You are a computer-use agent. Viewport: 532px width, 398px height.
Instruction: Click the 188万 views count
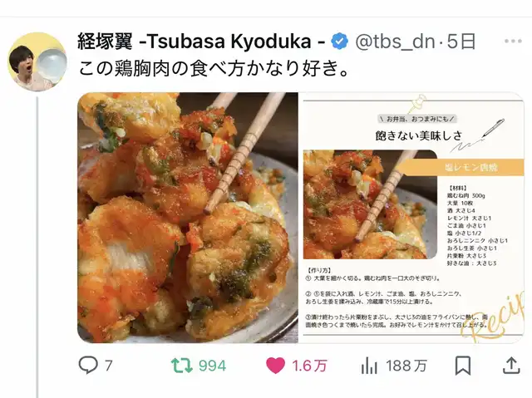coord(406,366)
